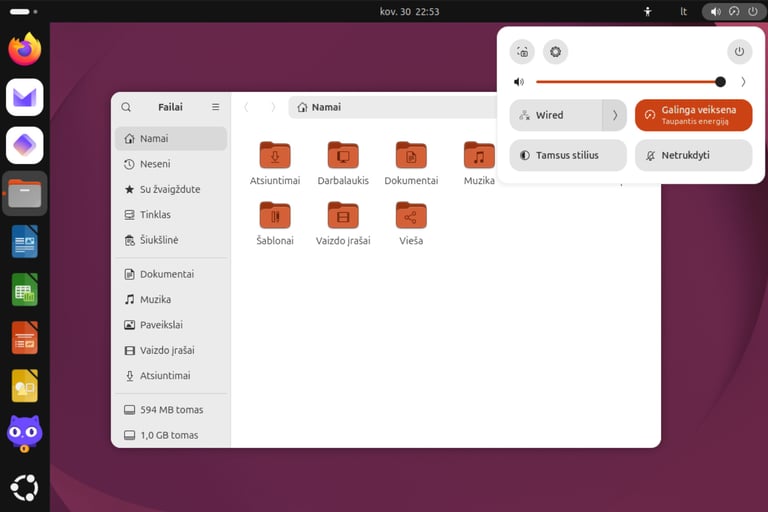Screen dimensions: 768x512
Task: Open Paveikslai in the sidebar
Action: (x=171, y=325)
